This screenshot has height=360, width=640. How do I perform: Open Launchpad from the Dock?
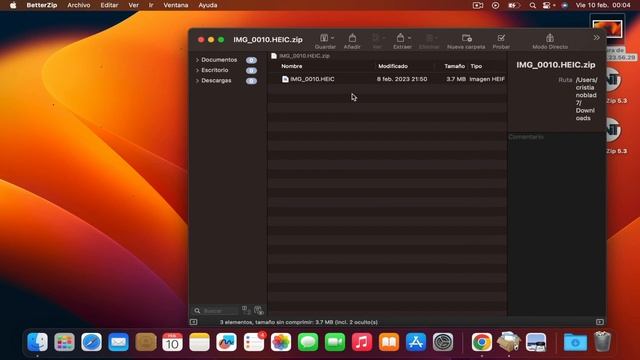[64, 342]
